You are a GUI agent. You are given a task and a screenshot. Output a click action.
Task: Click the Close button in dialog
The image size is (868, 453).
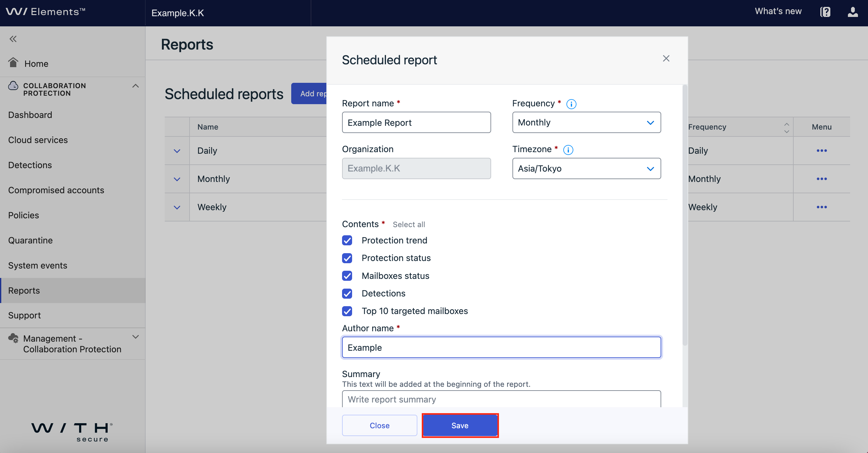point(379,426)
